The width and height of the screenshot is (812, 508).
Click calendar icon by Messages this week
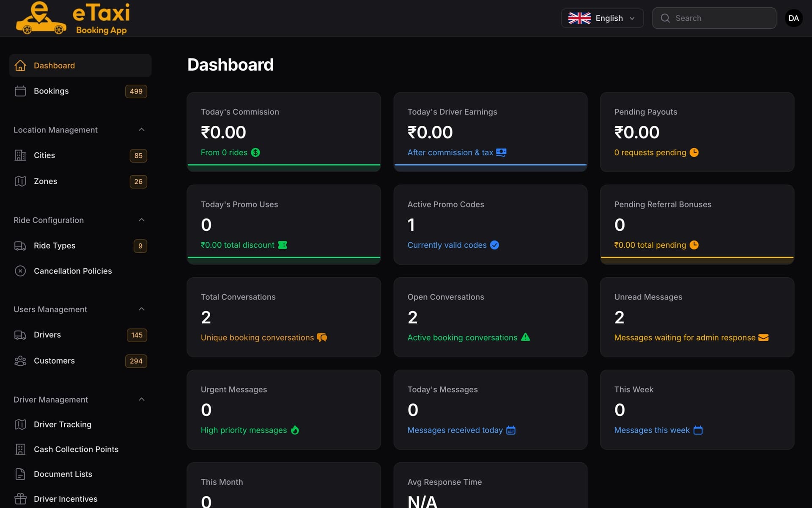pos(698,430)
